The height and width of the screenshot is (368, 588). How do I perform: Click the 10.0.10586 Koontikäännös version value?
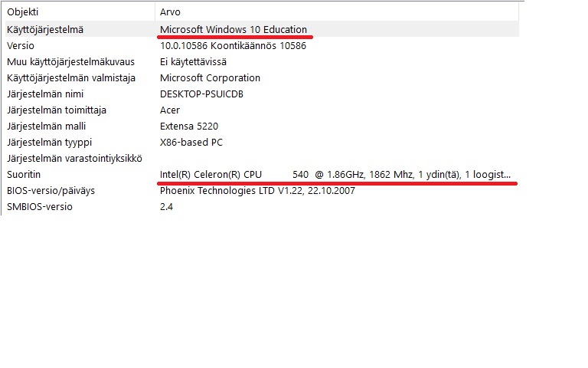233,46
